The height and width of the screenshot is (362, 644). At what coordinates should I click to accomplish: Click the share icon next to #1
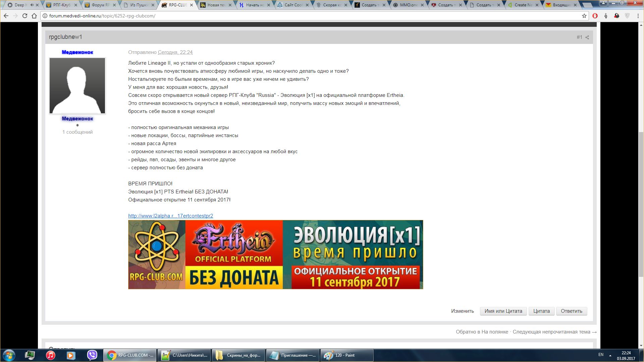click(587, 37)
